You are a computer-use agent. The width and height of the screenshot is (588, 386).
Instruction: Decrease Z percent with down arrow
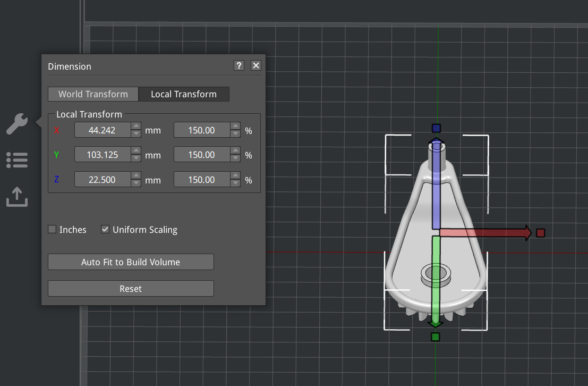(235, 183)
